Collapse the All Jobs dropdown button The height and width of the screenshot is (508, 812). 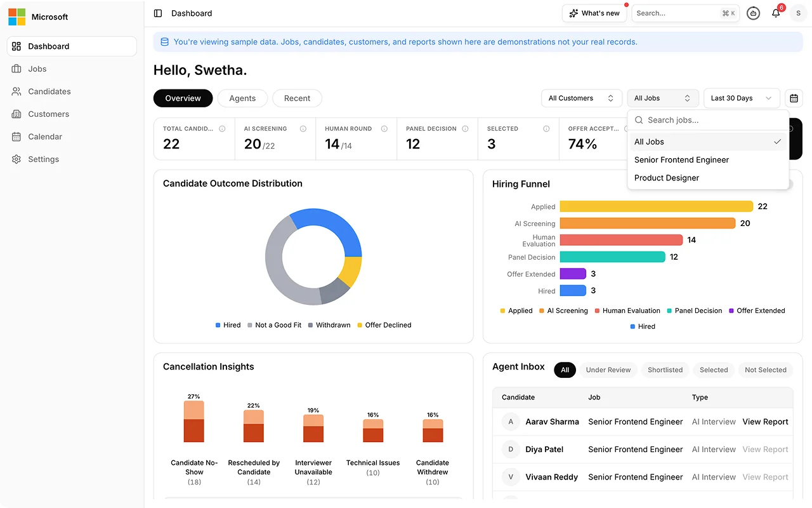point(662,98)
